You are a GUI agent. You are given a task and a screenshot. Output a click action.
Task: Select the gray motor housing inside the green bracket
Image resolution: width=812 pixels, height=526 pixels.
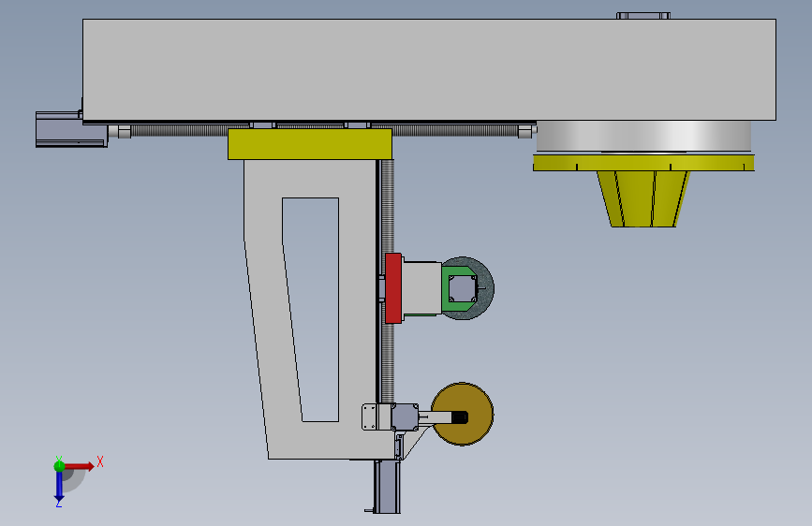coord(463,288)
